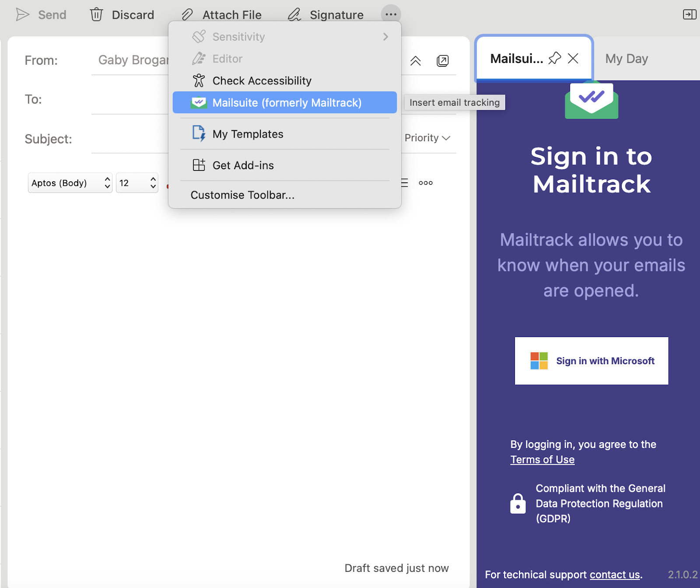Click Send button label

pyautogui.click(x=52, y=15)
